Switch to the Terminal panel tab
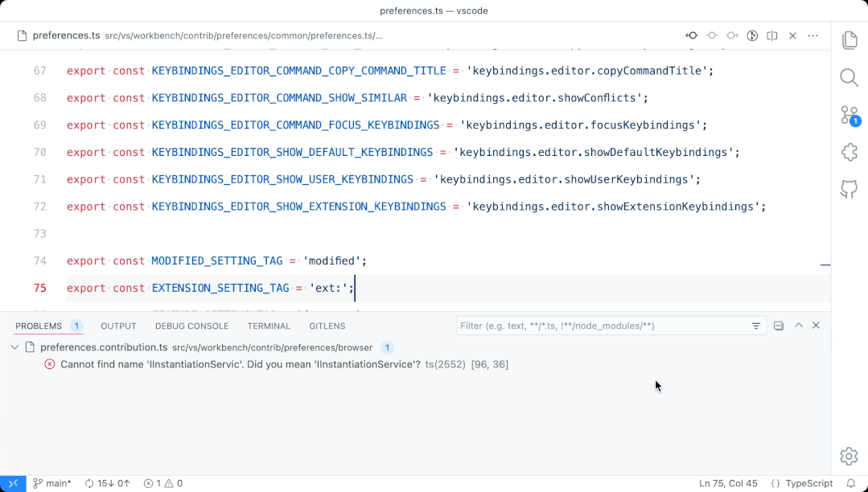This screenshot has height=492, width=868. tap(269, 326)
